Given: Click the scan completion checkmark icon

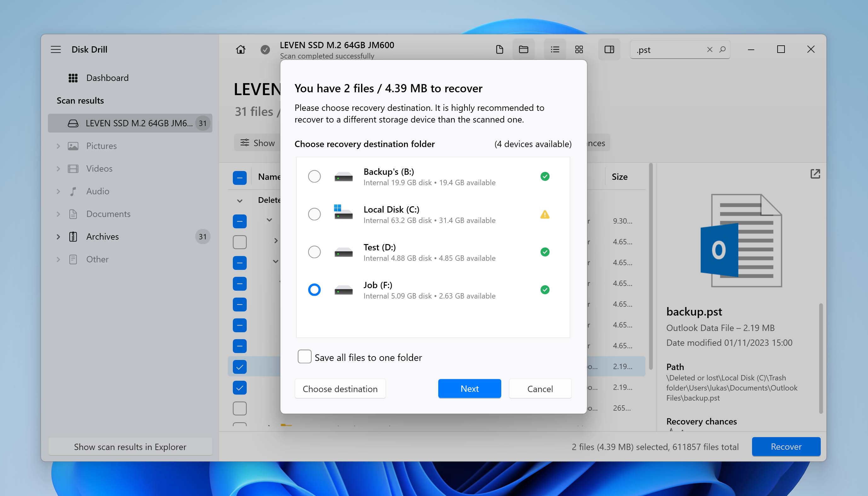Looking at the screenshot, I should click(x=265, y=49).
